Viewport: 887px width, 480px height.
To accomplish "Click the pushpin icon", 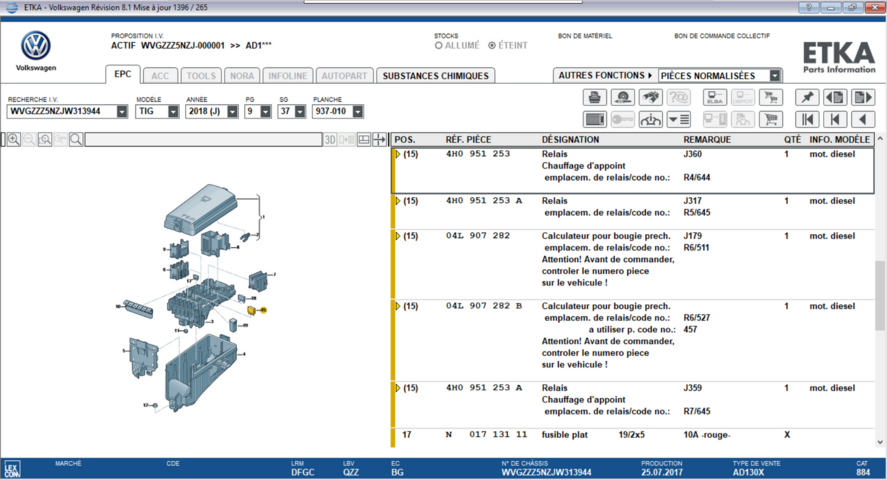I will click(x=807, y=97).
